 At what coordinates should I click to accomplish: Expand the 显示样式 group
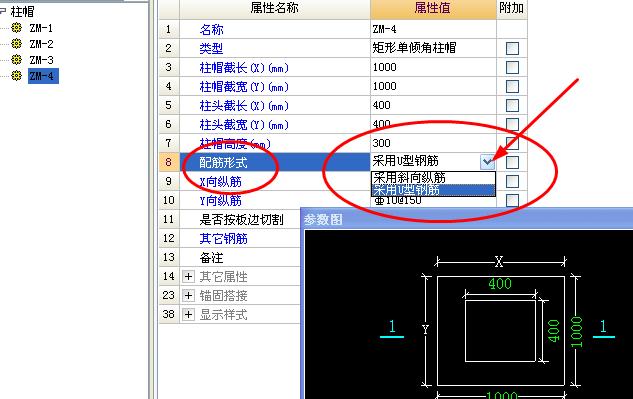coord(188,314)
